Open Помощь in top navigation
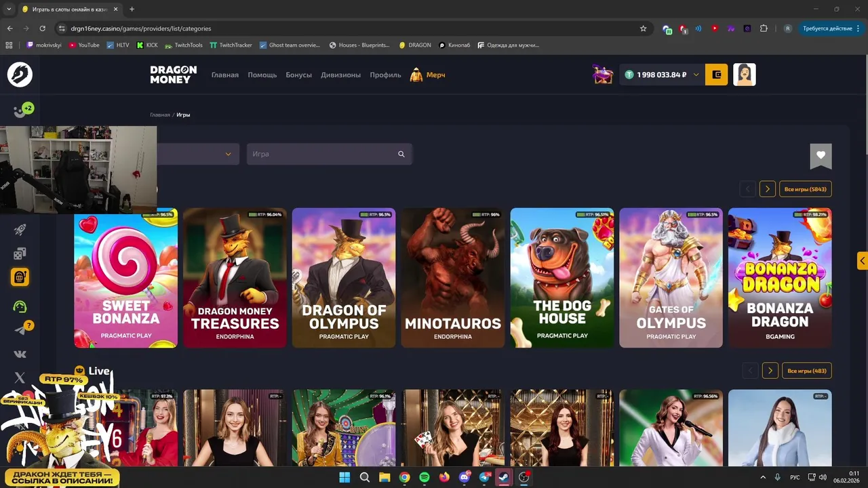Screen dimensions: 868x488 coord(262,75)
